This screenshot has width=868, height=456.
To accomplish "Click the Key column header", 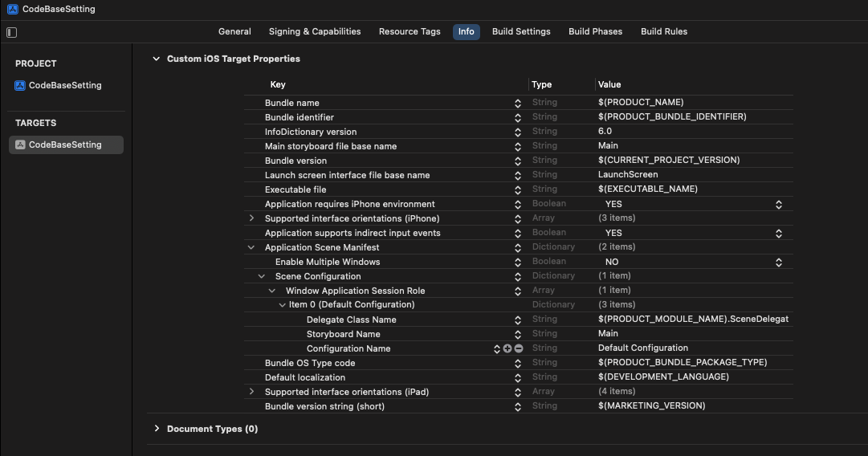I will coord(278,84).
